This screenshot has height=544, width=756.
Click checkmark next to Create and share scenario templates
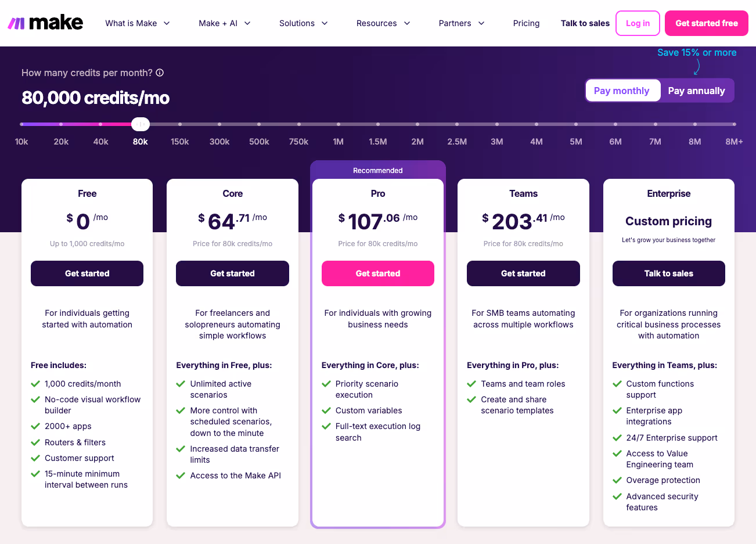coord(471,399)
